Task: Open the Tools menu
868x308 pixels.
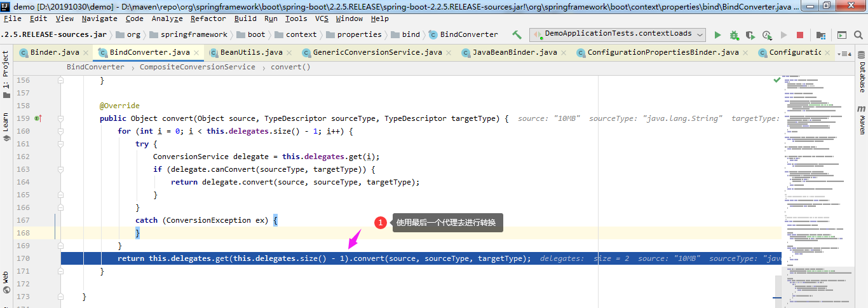Action: 296,18
